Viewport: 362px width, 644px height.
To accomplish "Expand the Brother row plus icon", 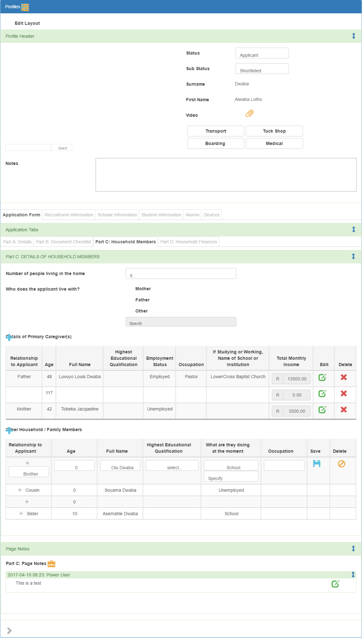I will tap(27, 463).
